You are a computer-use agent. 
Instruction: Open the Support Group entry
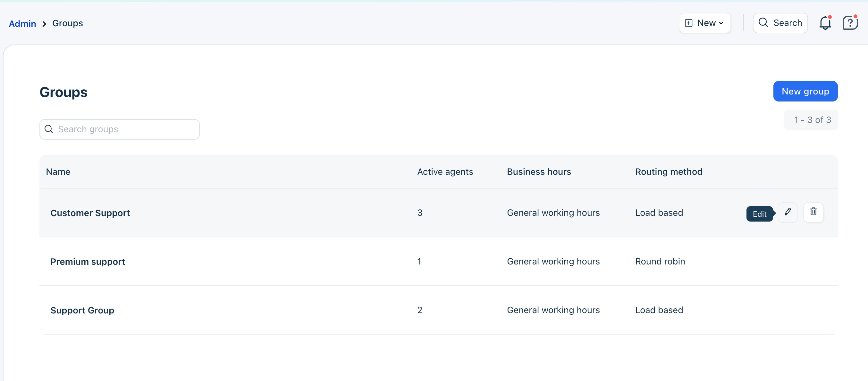[x=82, y=310]
